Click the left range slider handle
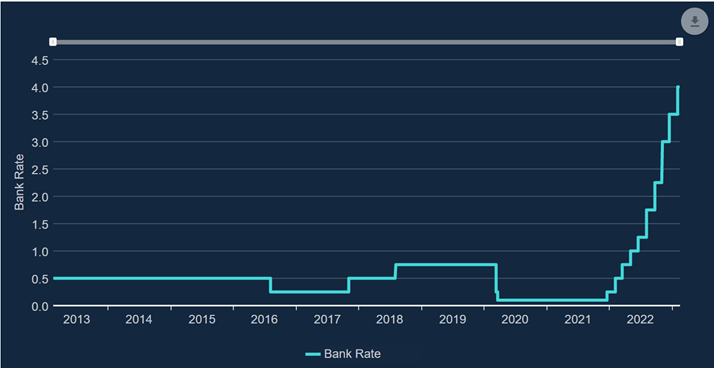The image size is (714, 368). tap(53, 42)
